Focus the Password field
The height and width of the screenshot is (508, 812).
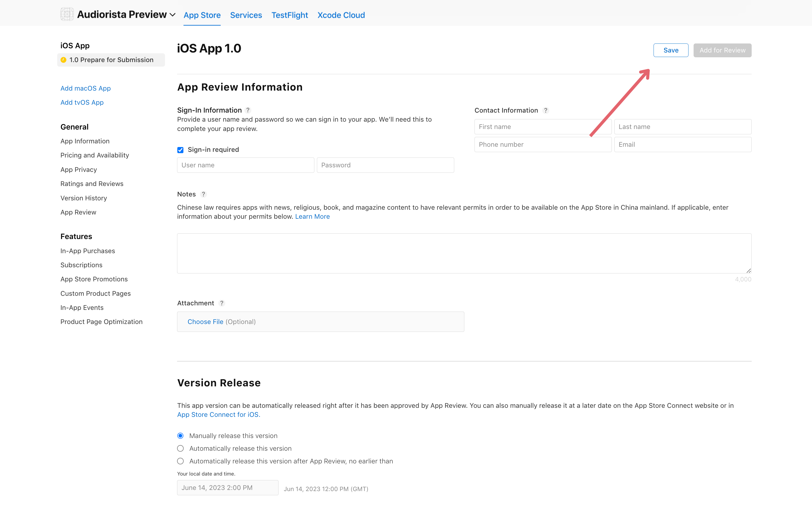(385, 165)
